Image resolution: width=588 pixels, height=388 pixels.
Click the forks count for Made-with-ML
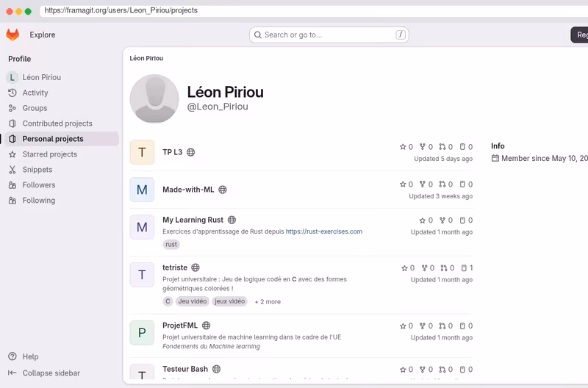tap(426, 184)
